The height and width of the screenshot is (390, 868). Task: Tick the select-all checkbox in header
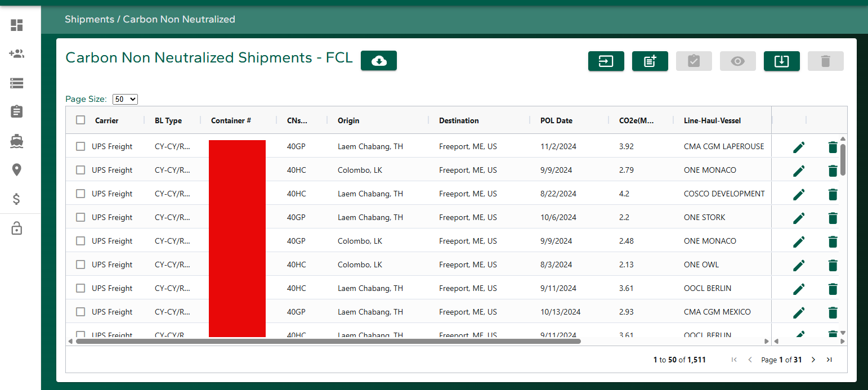click(x=80, y=120)
